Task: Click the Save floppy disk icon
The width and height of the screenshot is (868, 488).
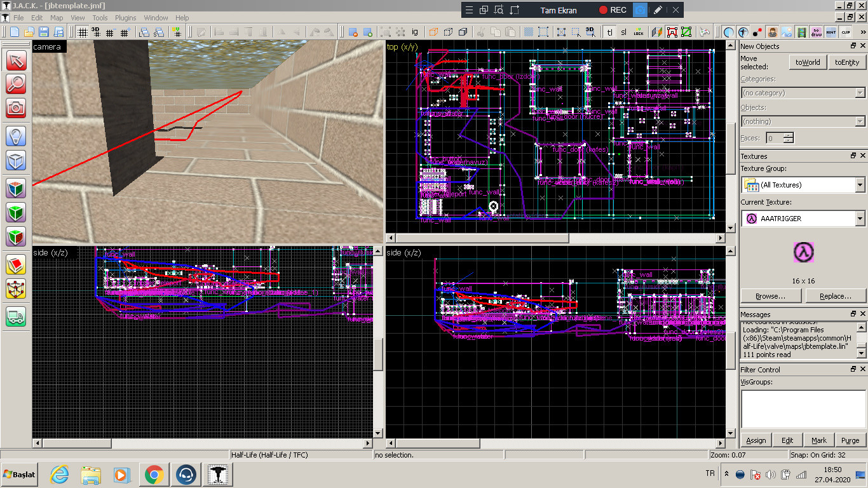Action: pos(44,32)
